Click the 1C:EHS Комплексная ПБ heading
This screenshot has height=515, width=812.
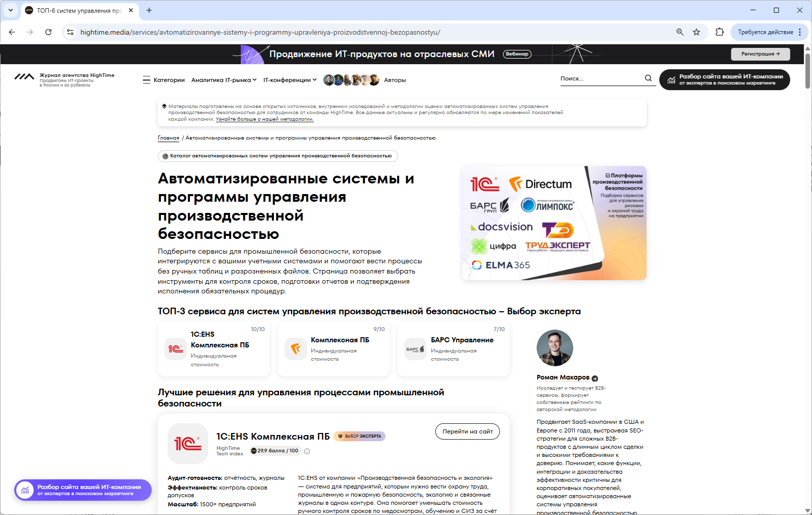coord(273,437)
